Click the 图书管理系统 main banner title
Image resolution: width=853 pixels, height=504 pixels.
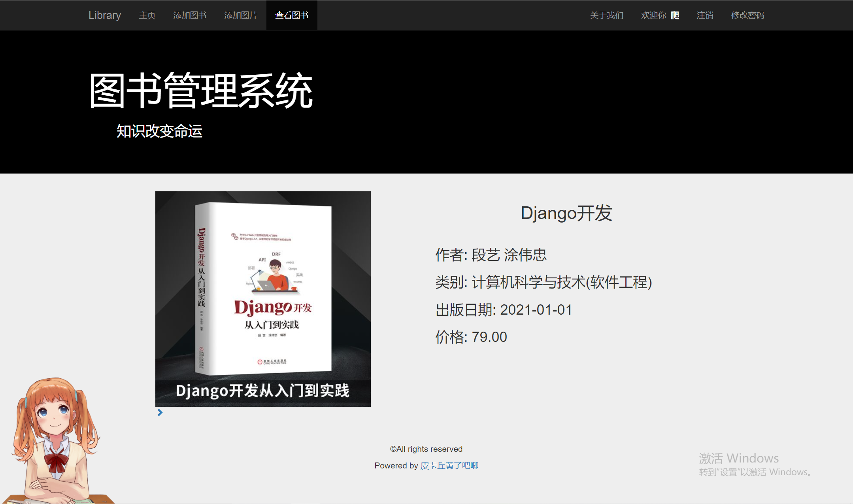point(201,91)
